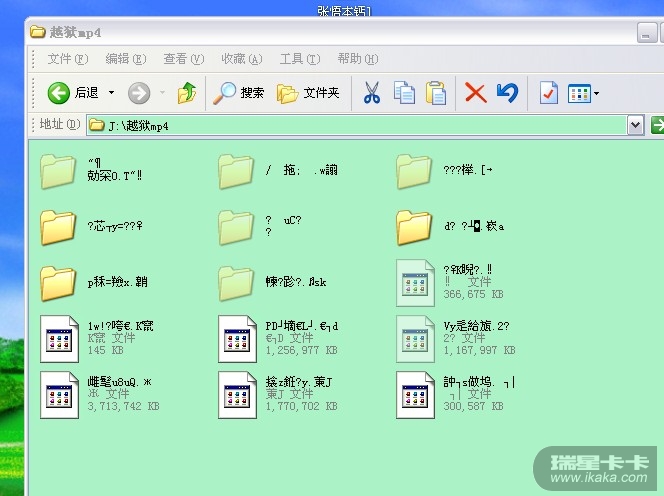The image size is (664, 496).
Task: Click the Cut scissors icon
Action: click(x=371, y=93)
